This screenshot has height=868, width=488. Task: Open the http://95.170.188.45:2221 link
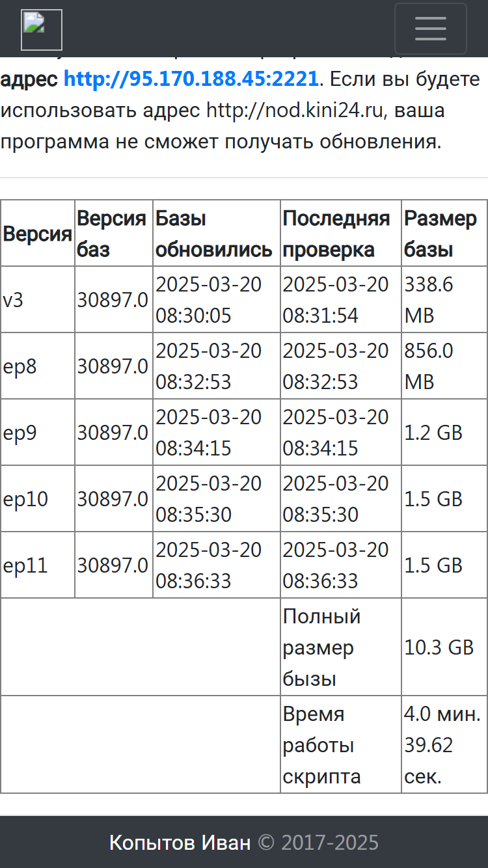tap(191, 79)
